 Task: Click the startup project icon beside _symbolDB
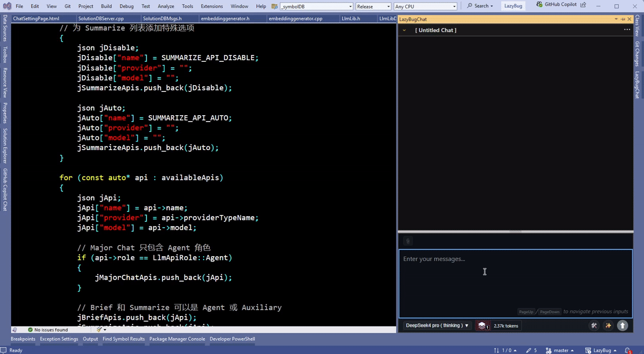coord(274,6)
